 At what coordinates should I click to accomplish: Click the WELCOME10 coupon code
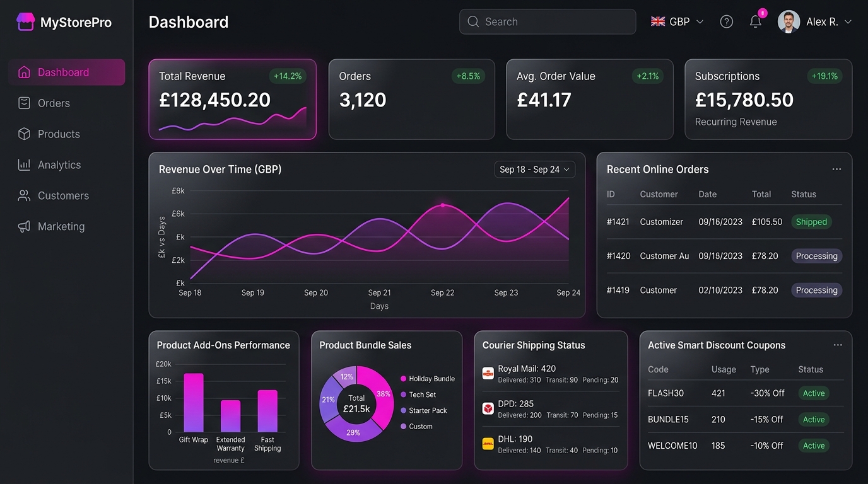pyautogui.click(x=672, y=446)
